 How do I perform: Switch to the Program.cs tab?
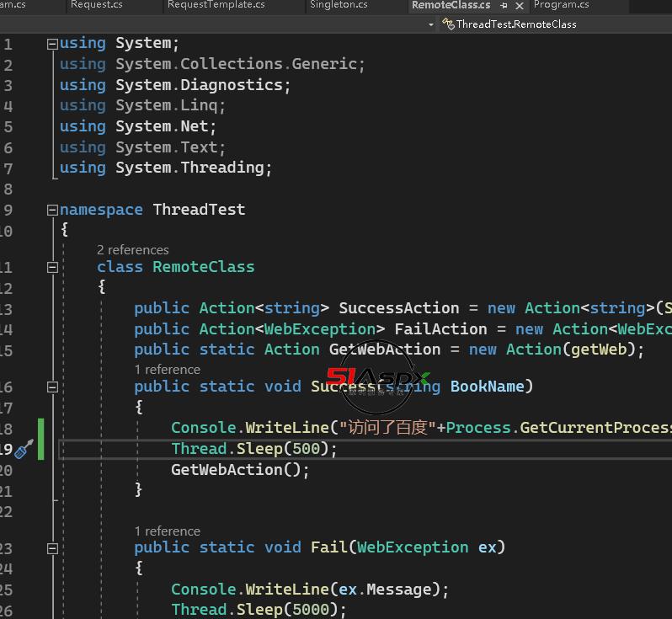pos(561,5)
